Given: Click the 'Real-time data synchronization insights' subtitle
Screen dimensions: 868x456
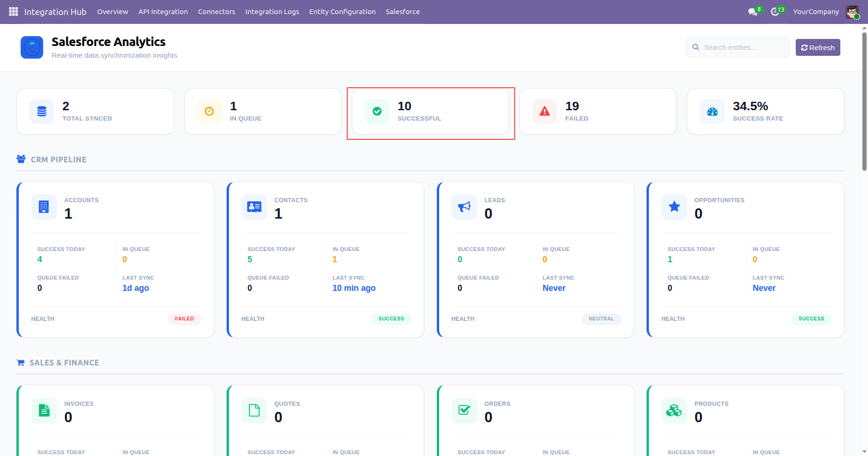Looking at the screenshot, I should pos(114,55).
